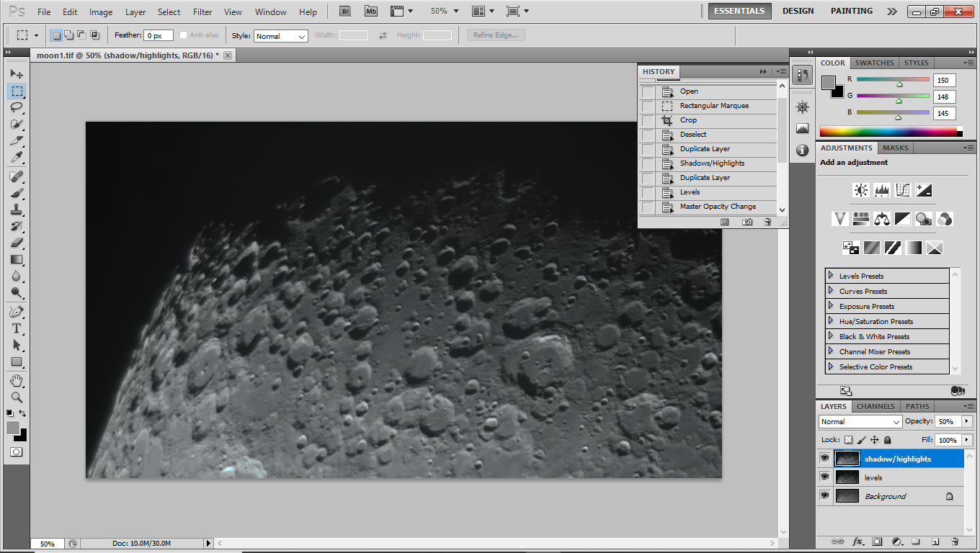Toggle lock image pixels

click(861, 439)
